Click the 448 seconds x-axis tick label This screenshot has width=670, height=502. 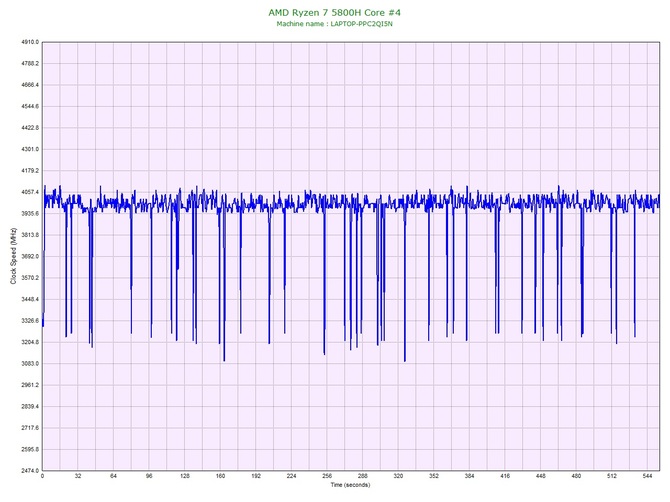(541, 476)
